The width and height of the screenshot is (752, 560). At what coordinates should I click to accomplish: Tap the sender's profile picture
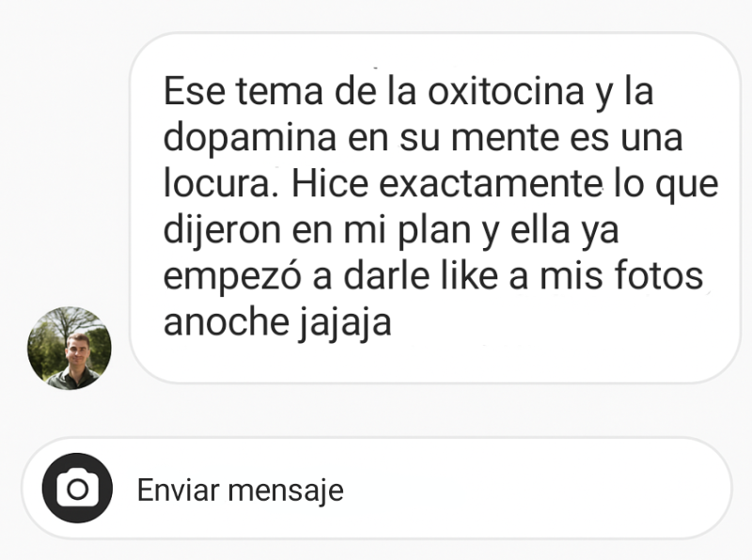pos(69,348)
